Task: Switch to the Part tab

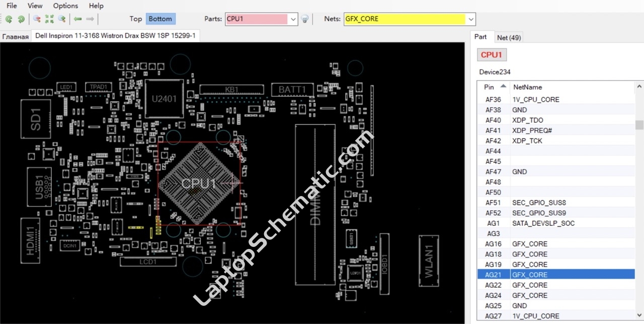Action: coord(480,37)
